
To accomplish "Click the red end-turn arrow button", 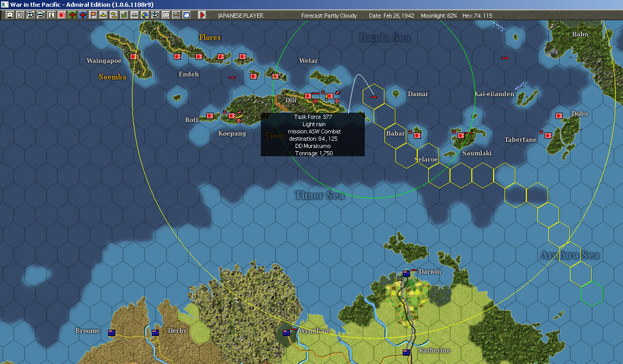I will coord(202,15).
